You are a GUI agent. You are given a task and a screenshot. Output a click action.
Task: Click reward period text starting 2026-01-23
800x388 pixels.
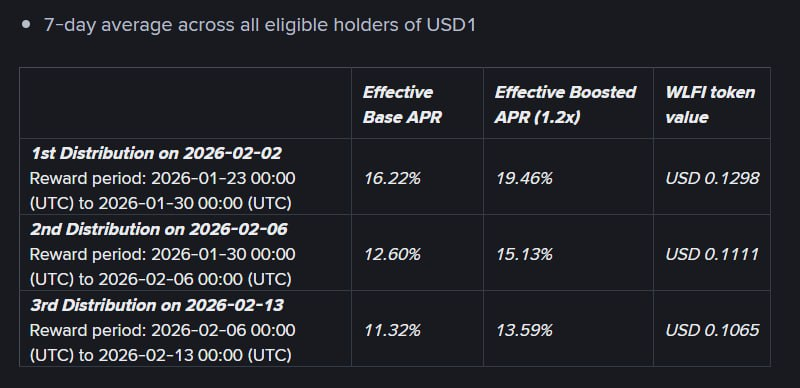point(162,191)
